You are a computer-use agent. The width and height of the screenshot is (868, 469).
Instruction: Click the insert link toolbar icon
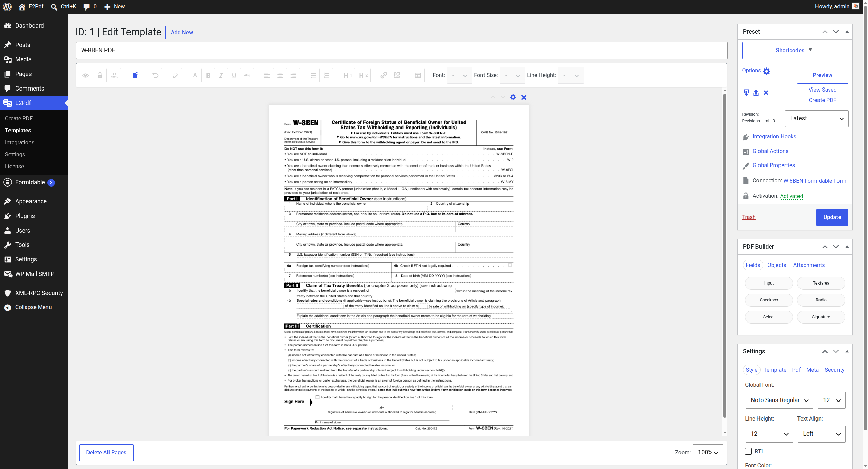click(383, 75)
